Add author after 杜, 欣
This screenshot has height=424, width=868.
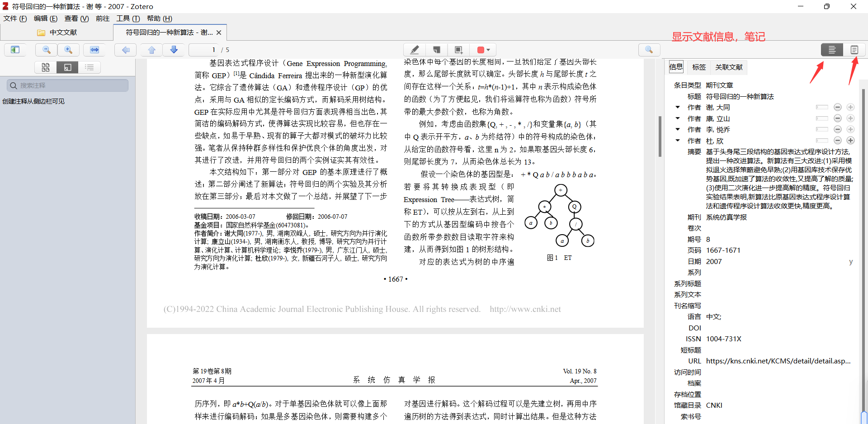pyautogui.click(x=850, y=141)
